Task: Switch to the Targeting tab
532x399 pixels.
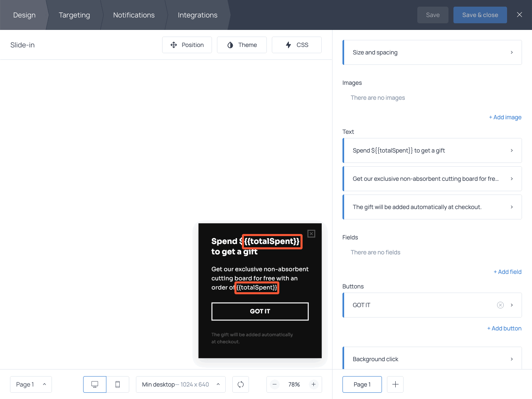Action: pyautogui.click(x=74, y=15)
